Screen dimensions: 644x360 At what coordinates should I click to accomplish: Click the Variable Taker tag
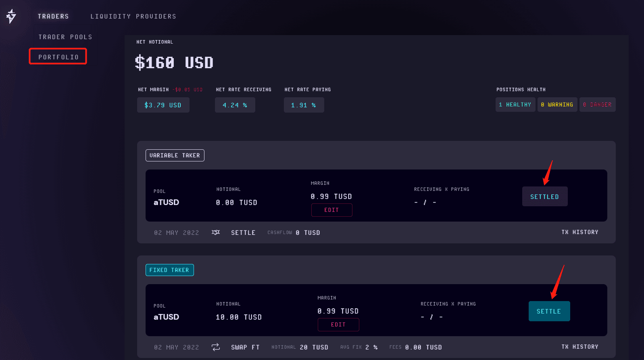(175, 155)
